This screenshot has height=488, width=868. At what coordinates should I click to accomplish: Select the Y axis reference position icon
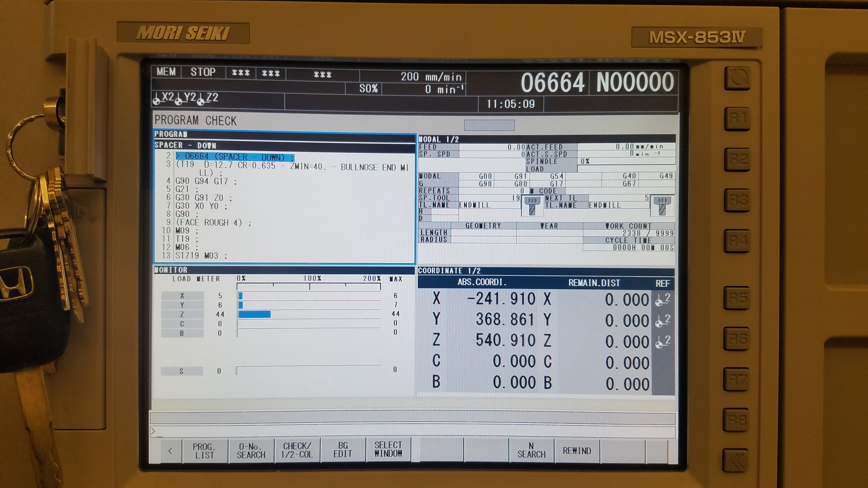point(662,321)
